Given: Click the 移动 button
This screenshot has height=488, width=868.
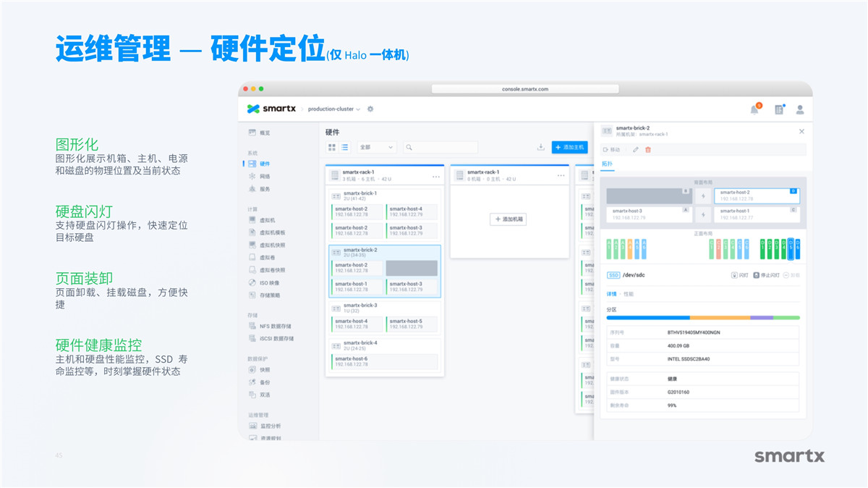Looking at the screenshot, I should pos(612,150).
